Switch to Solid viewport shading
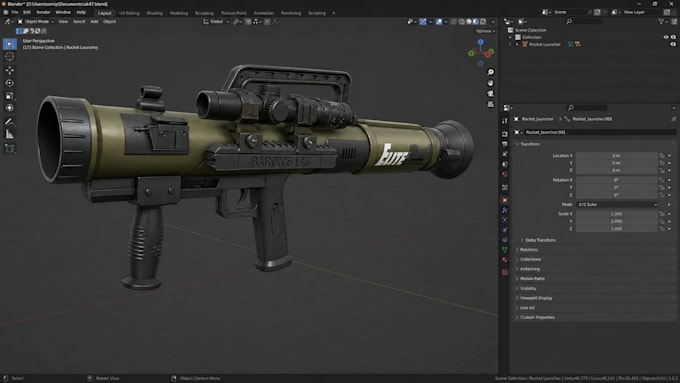Image resolution: width=680 pixels, height=383 pixels. pos(468,22)
